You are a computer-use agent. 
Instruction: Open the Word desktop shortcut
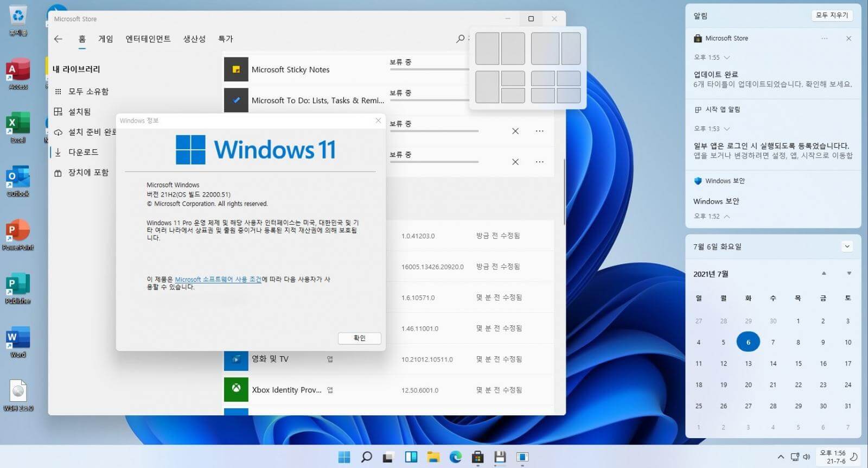[x=18, y=342]
